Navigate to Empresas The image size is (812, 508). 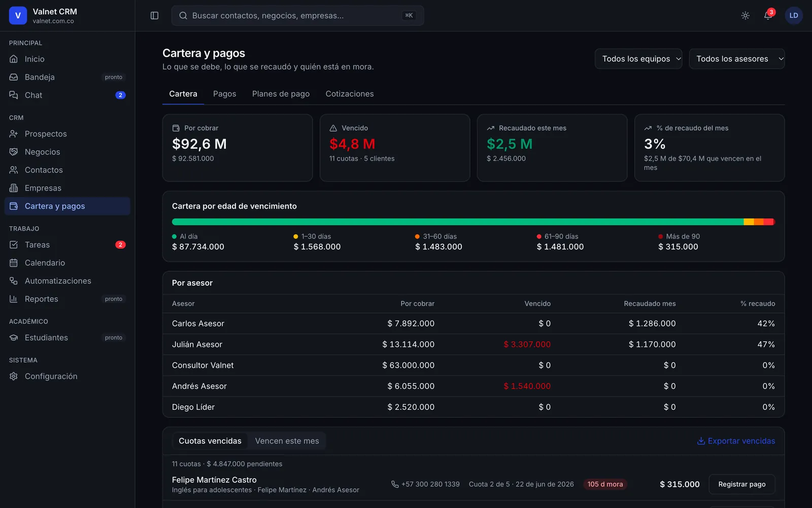(67, 188)
